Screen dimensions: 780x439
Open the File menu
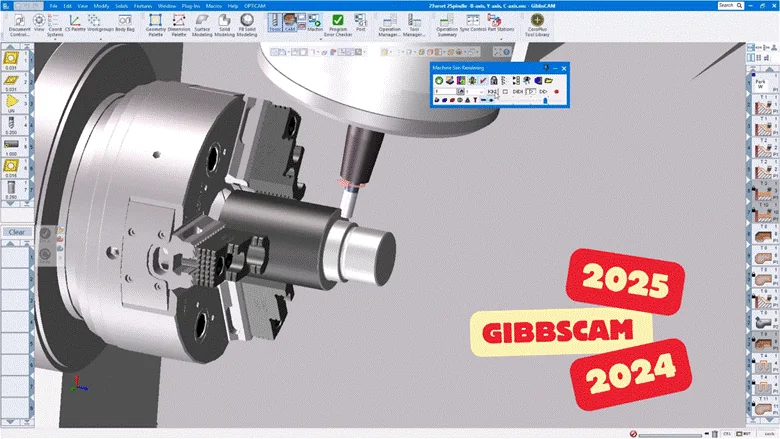coord(53,6)
